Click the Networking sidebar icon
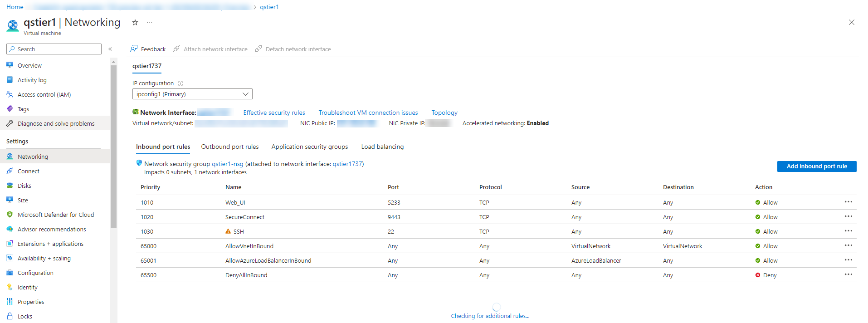Image resolution: width=868 pixels, height=323 pixels. 10,157
